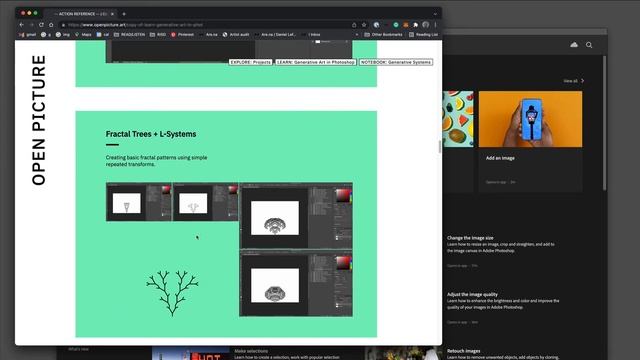Open the Add an image tutorial card
The height and width of the screenshot is (360, 640).
530,141
